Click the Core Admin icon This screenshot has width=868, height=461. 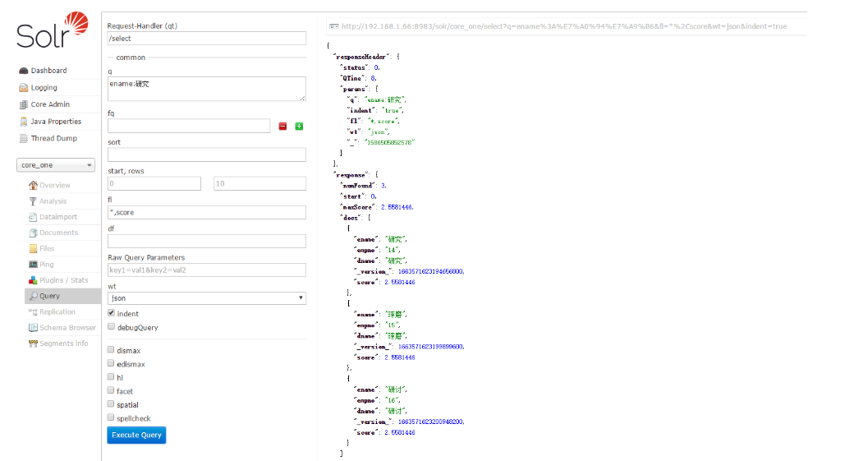click(x=23, y=104)
